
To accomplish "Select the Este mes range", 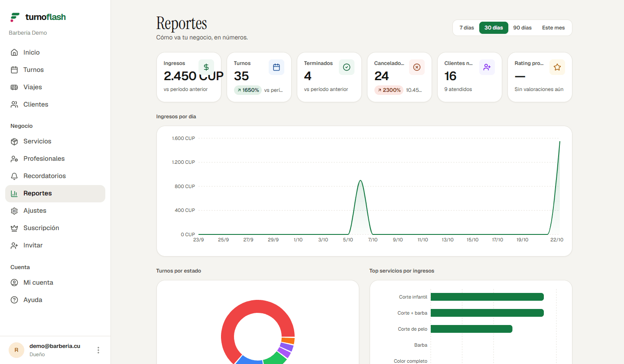I will [x=553, y=28].
